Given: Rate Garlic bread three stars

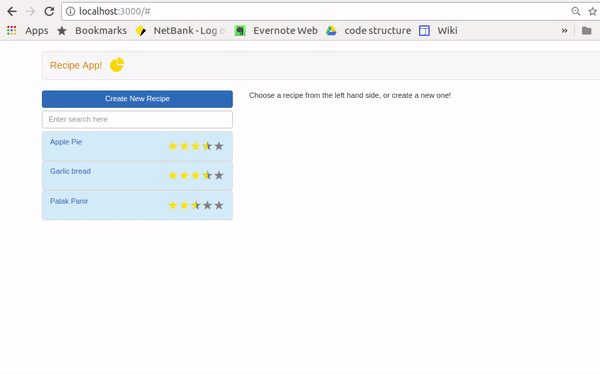Looking at the screenshot, I should (196, 176).
